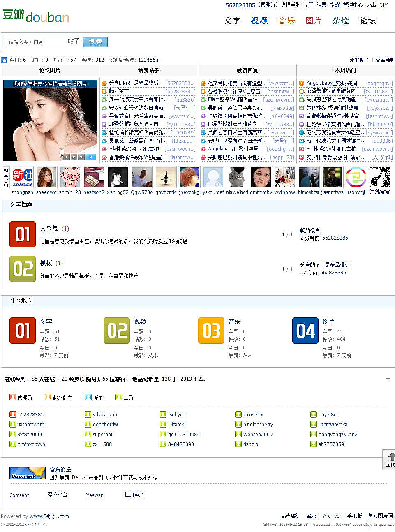This screenshot has width=395, height=532.
Task: Click the member icon beside ydyxiaozhu
Action: coord(88,414)
